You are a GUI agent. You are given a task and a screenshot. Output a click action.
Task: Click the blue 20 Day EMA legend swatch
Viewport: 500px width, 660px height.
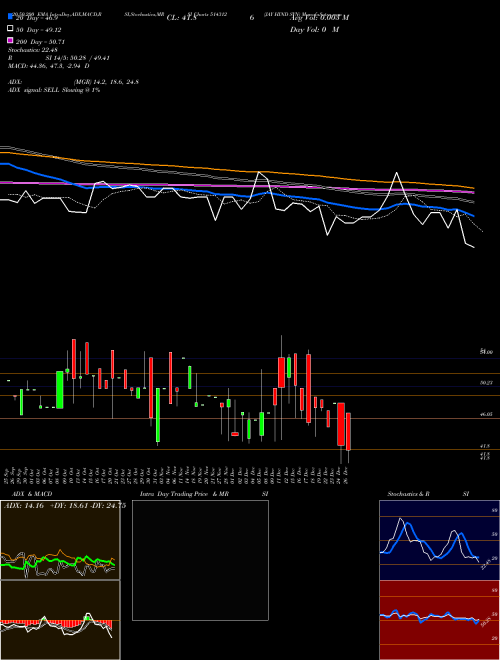point(10,16)
